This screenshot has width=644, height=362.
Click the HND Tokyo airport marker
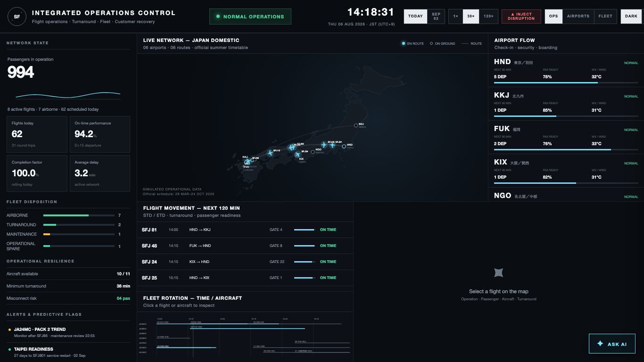(344, 146)
